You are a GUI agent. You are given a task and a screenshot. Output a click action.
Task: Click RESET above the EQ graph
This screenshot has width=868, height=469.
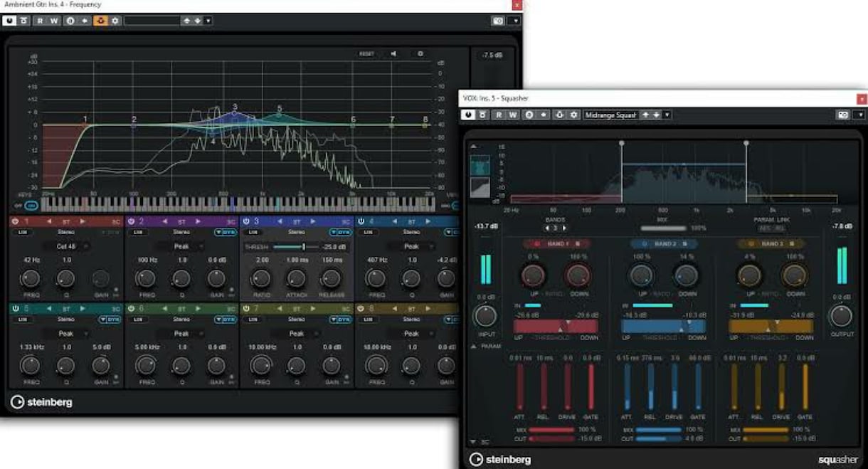366,53
